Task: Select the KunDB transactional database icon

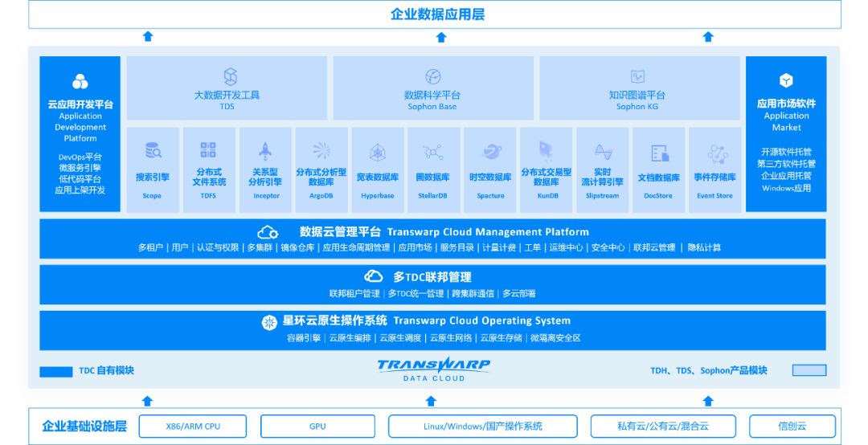Action: click(x=546, y=150)
